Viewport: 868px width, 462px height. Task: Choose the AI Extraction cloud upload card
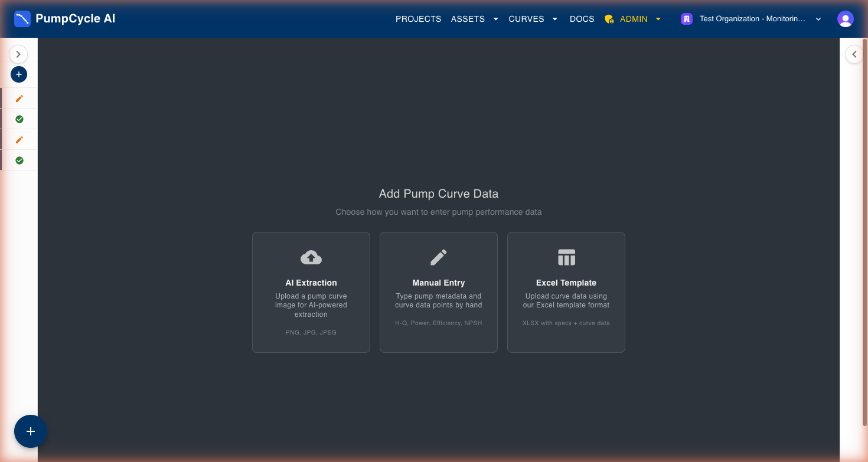point(311,292)
